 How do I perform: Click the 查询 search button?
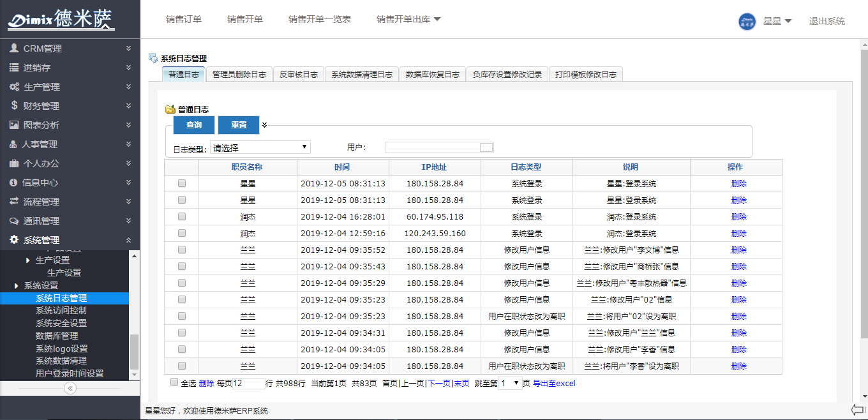click(x=194, y=125)
